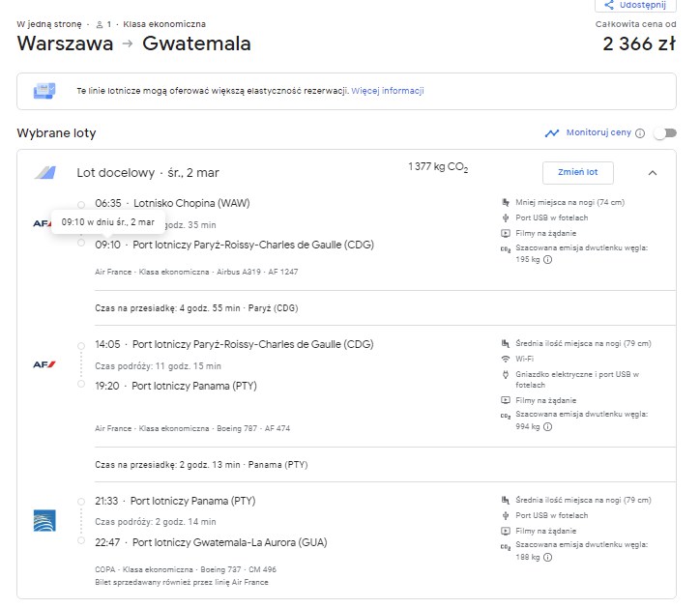The height and width of the screenshot is (608, 700).
Task: Click the Wi-Fi amenity icon
Action: (x=506, y=359)
